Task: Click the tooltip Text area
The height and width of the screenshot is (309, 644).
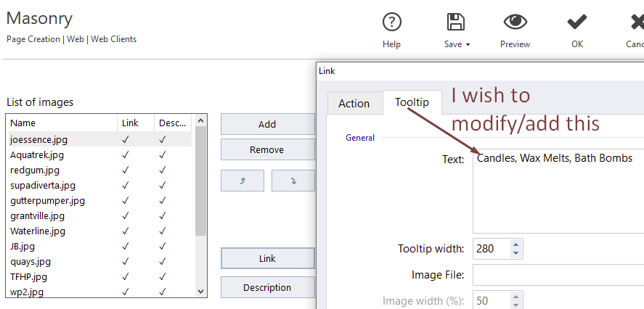Action: 558,191
